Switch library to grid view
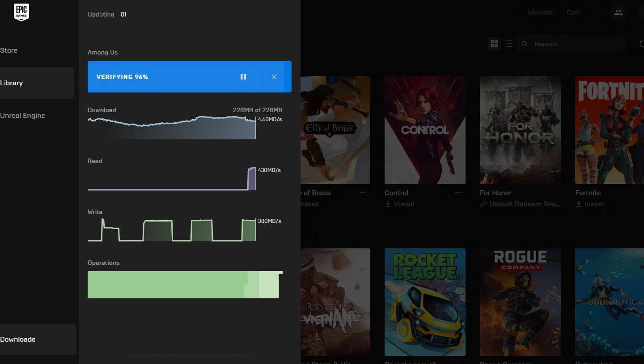Viewport: 644px width, 364px height. tap(494, 44)
